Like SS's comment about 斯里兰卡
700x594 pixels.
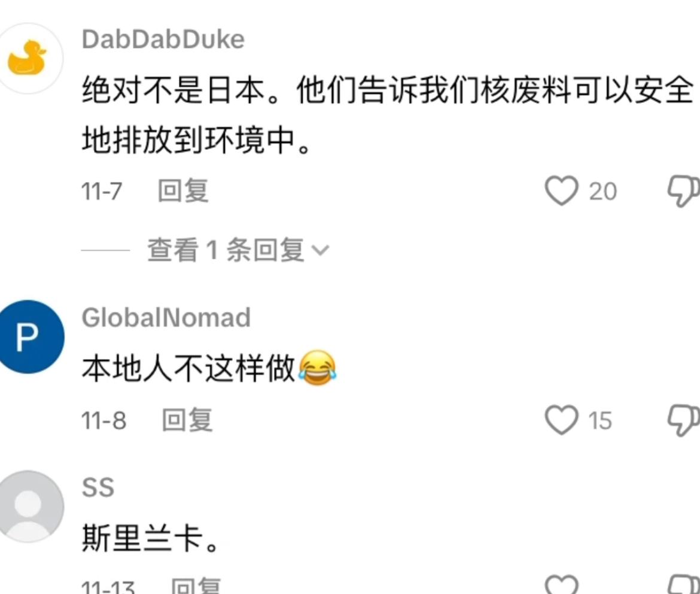click(x=562, y=585)
